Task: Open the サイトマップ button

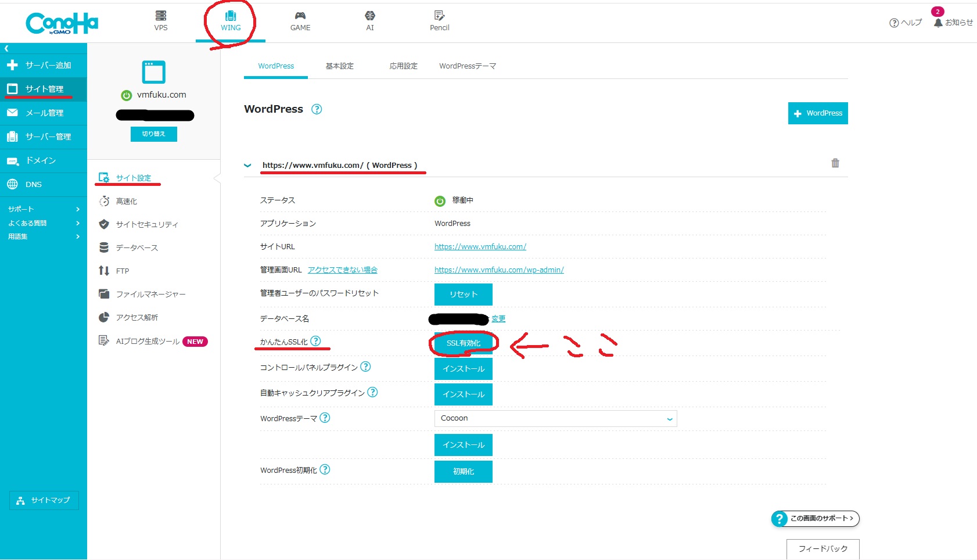Action: click(44, 500)
